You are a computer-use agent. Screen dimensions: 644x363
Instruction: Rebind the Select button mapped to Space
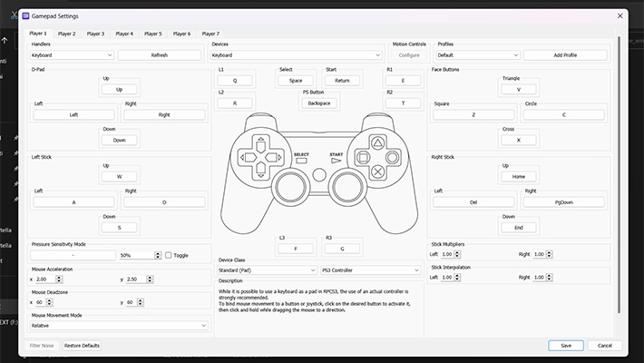point(296,81)
